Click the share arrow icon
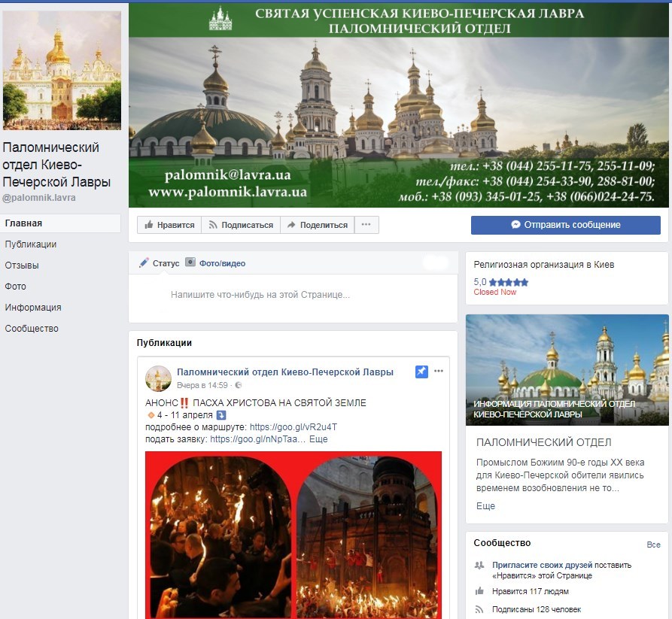Viewport: 672px width, 619px height. pyautogui.click(x=291, y=225)
